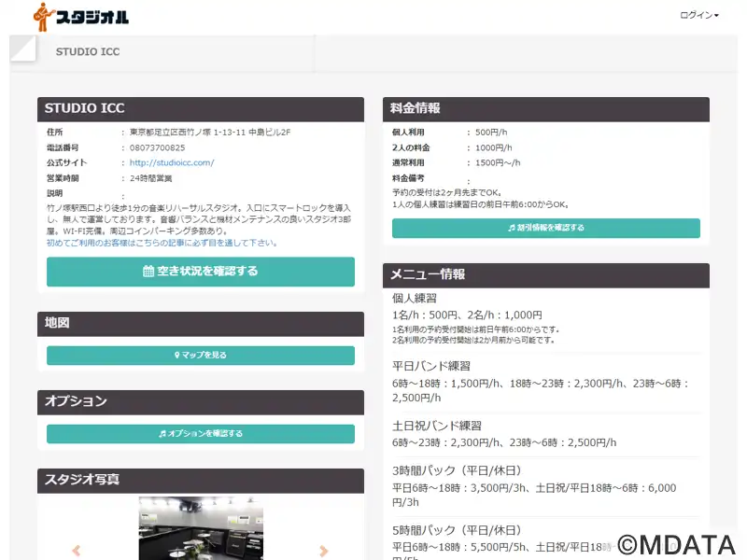Click the 2人の料金 1000円/h price
747x560 pixels.
(x=494, y=147)
